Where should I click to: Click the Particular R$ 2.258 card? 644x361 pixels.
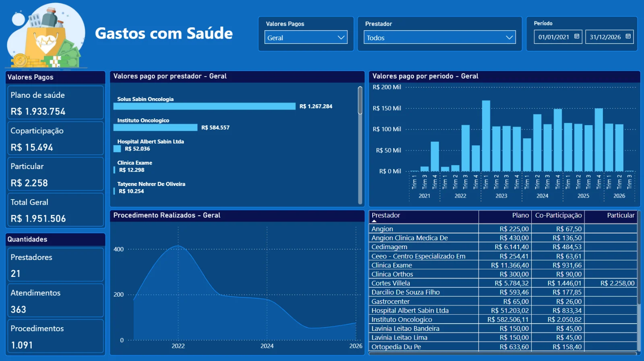56,174
